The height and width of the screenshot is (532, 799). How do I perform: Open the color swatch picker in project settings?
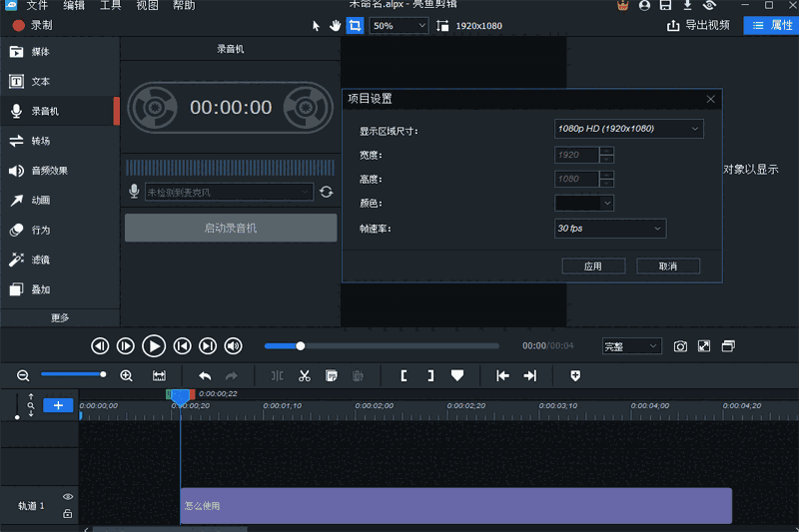[x=584, y=203]
